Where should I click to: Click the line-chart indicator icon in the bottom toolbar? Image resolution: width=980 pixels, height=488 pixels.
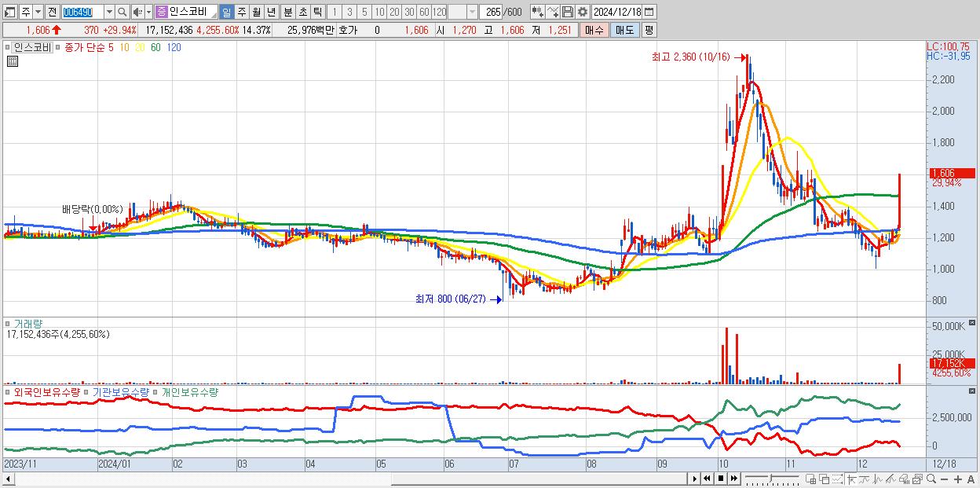click(x=864, y=479)
